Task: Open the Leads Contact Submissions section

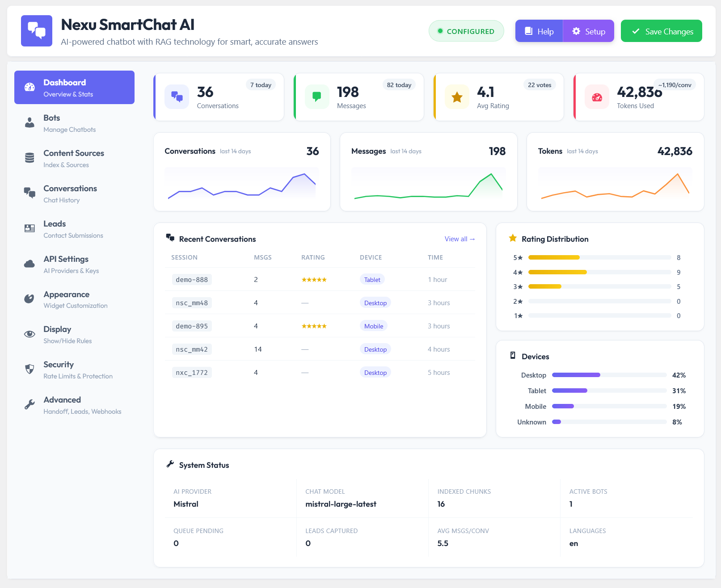Action: pos(74,229)
